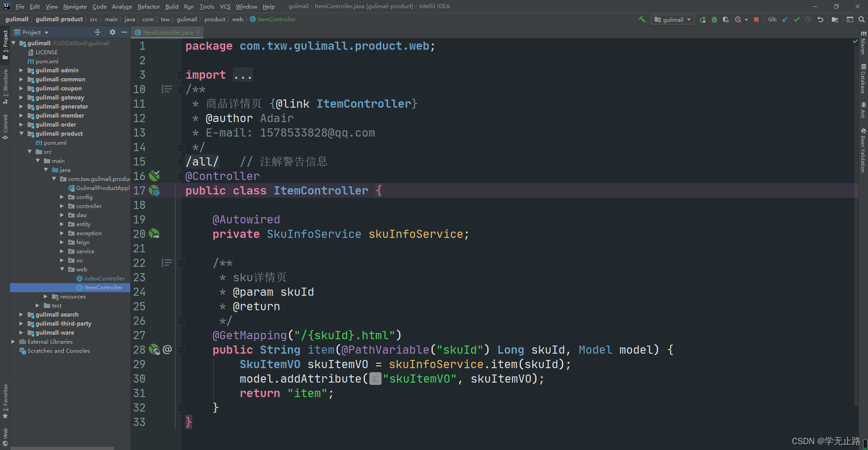Toggle the Commit tool window
Screen dimensions: 868x450
pos(5,127)
